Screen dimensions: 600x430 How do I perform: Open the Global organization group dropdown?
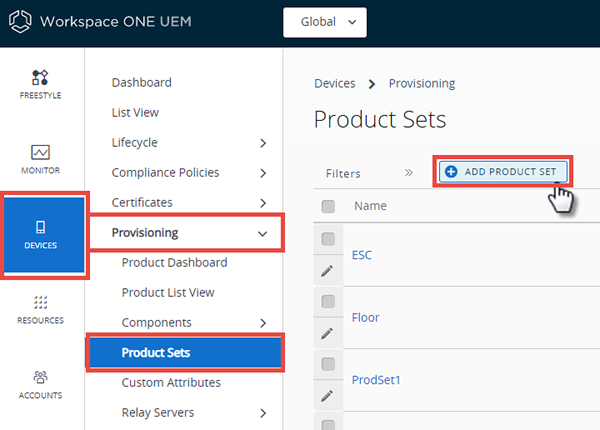pyautogui.click(x=325, y=22)
